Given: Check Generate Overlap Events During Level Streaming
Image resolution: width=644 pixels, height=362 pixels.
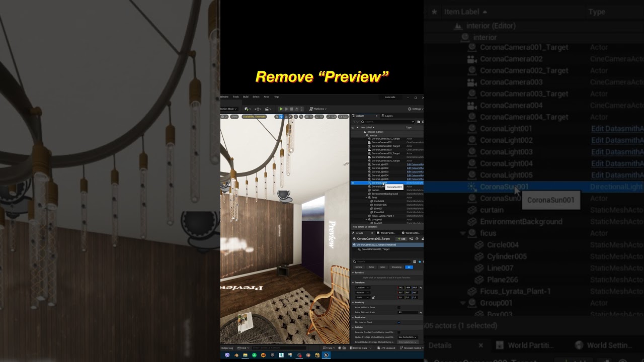Looking at the screenshot, I should pos(399,332).
